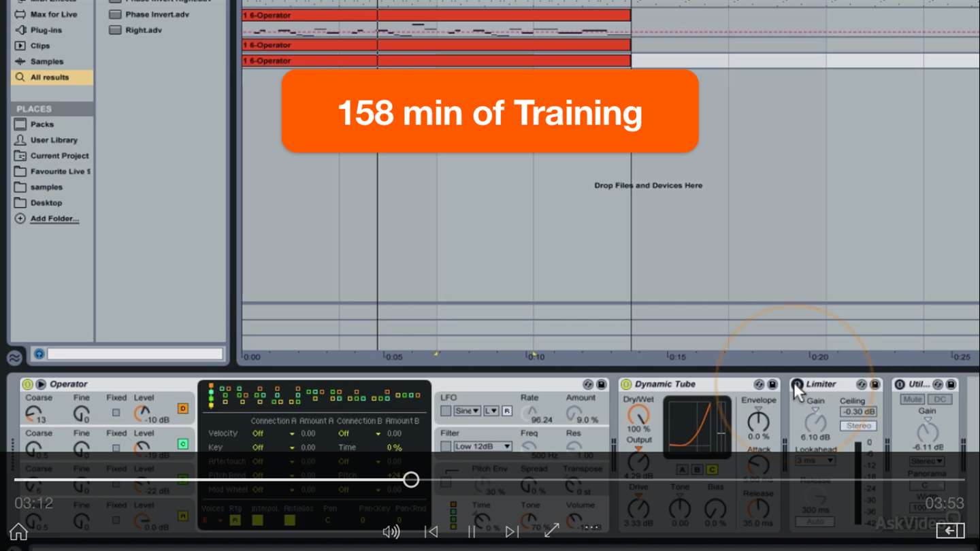Click the Limiter save preset icon
Viewport: 980px width, 551px height.
(x=875, y=384)
